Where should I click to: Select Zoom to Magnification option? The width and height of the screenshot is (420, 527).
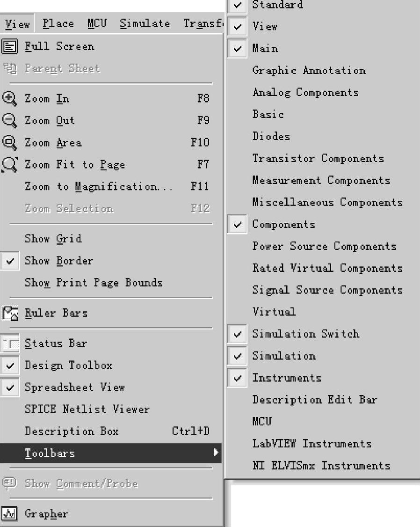(x=98, y=186)
